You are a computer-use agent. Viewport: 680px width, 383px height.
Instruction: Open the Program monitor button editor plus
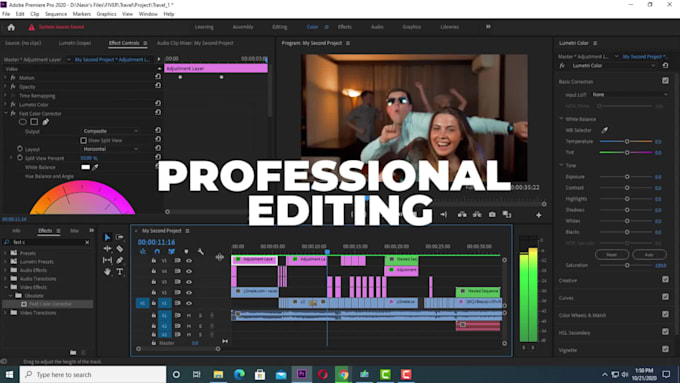click(539, 215)
